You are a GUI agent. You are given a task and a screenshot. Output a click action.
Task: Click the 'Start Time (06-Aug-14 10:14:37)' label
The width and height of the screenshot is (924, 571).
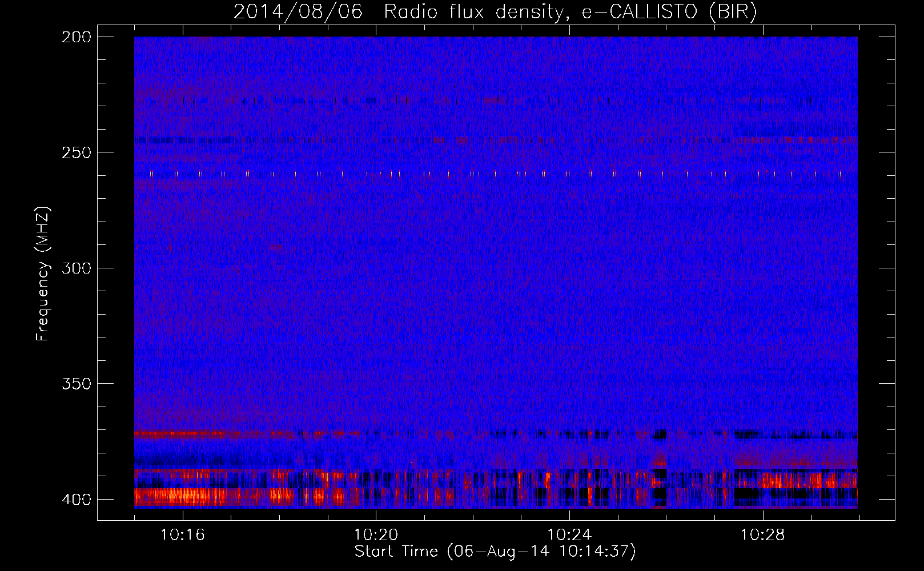point(495,552)
